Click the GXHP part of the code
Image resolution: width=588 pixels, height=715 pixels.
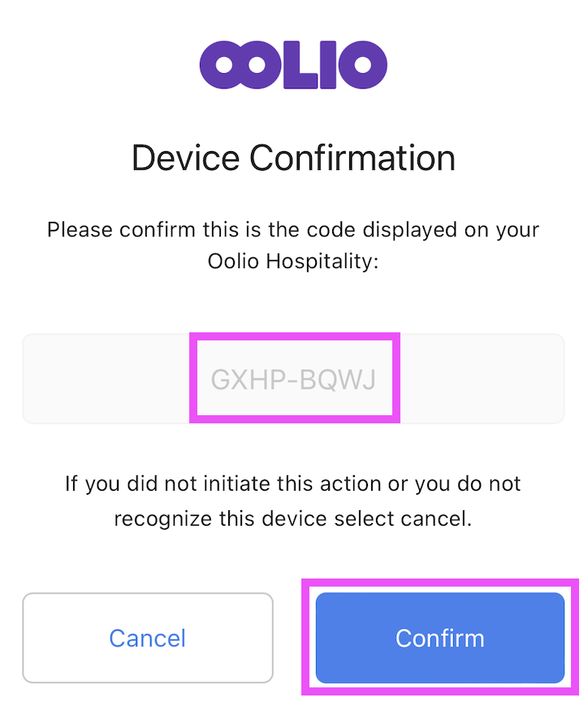(240, 379)
